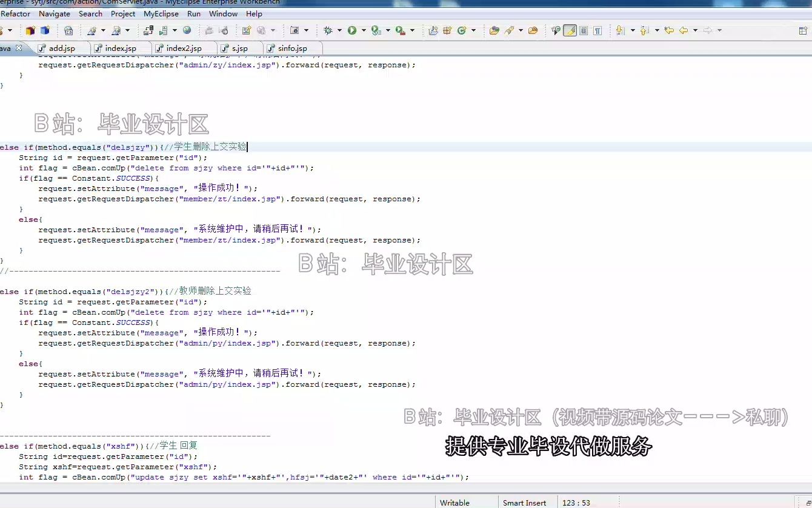Click the flashlight search toolbar icon
This screenshot has width=812, height=508.
(510, 30)
